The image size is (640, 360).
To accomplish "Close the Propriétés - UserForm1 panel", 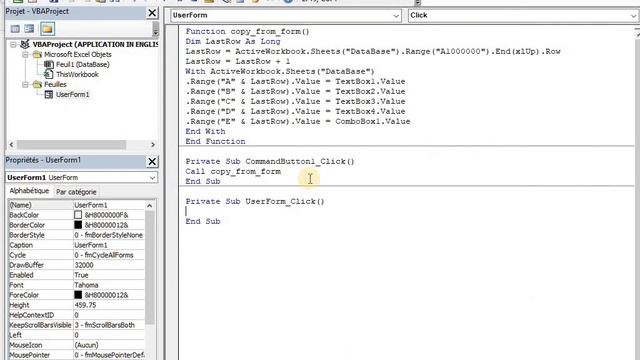I will pyautogui.click(x=152, y=162).
